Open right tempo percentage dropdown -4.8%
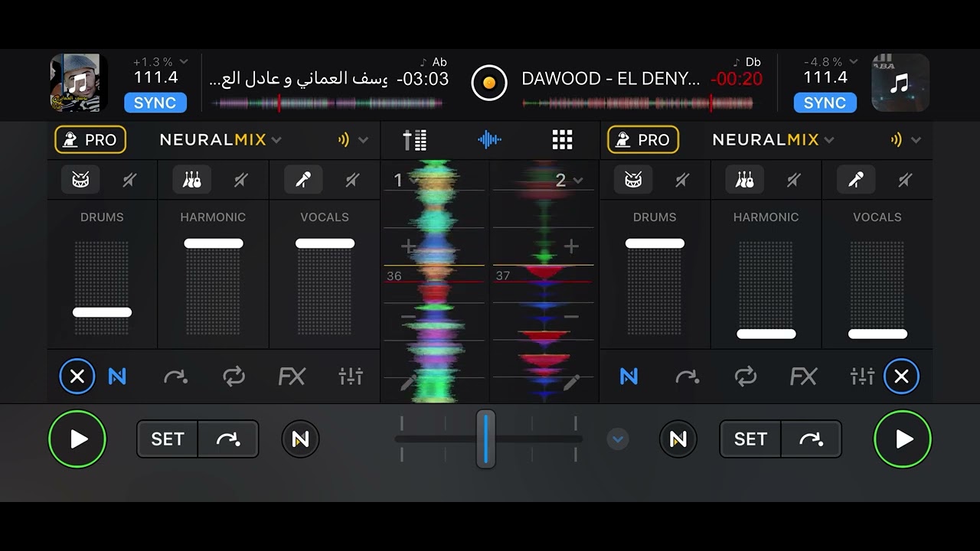 click(x=831, y=62)
